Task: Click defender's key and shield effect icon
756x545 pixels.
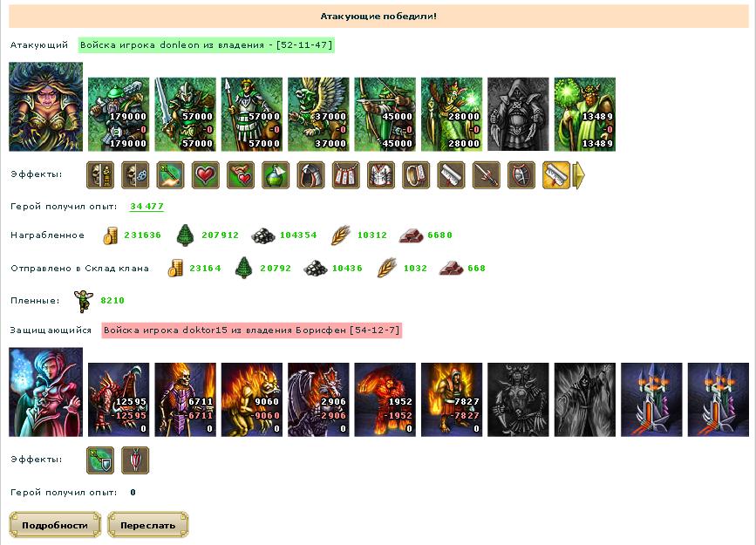Action: [x=100, y=460]
